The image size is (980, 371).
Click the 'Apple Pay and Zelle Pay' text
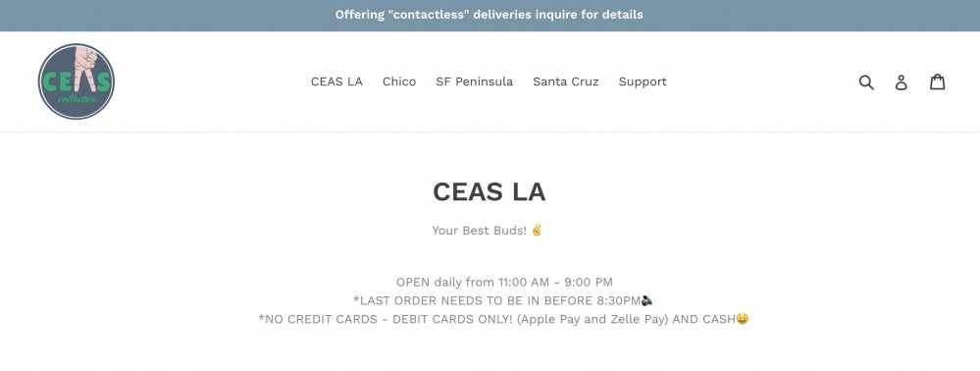click(593, 319)
